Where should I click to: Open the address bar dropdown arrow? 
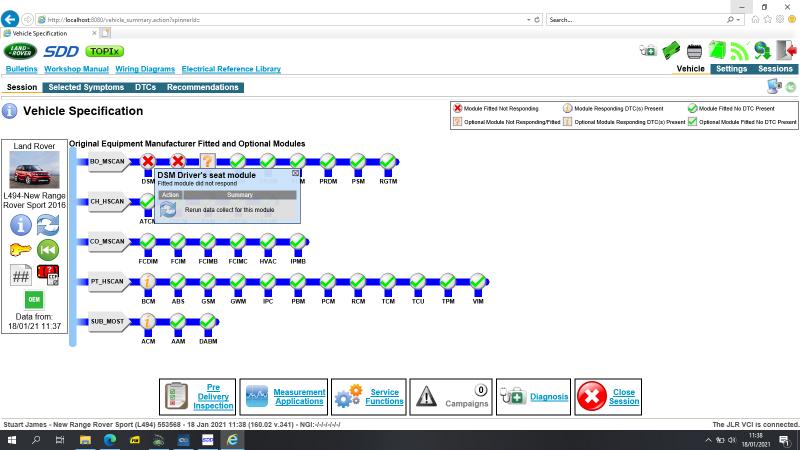[529, 20]
